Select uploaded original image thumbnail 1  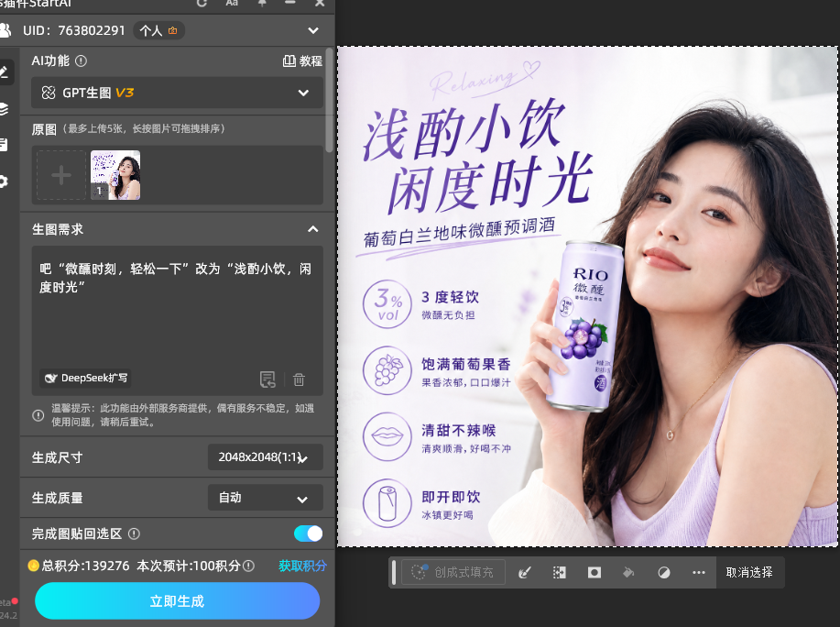pyautogui.click(x=115, y=175)
